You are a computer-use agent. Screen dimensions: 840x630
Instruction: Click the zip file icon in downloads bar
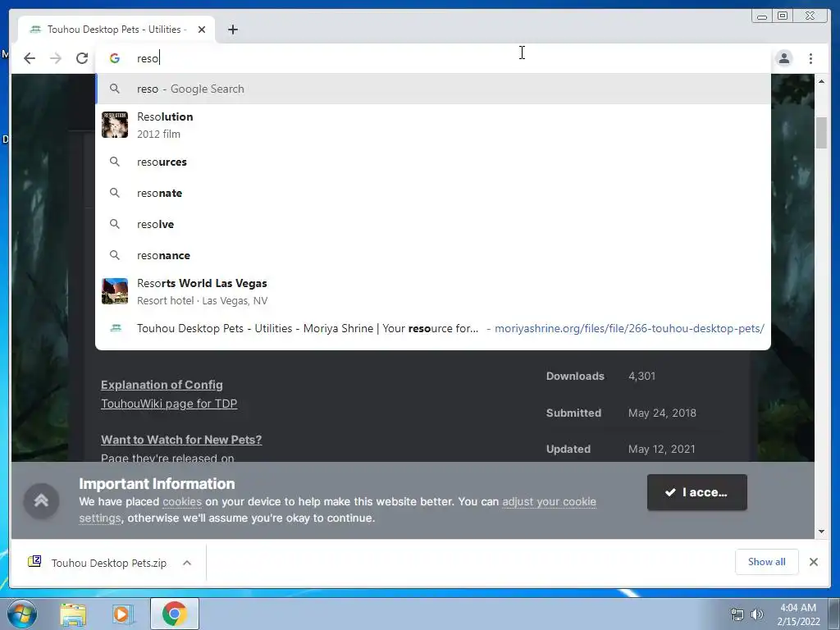point(34,561)
